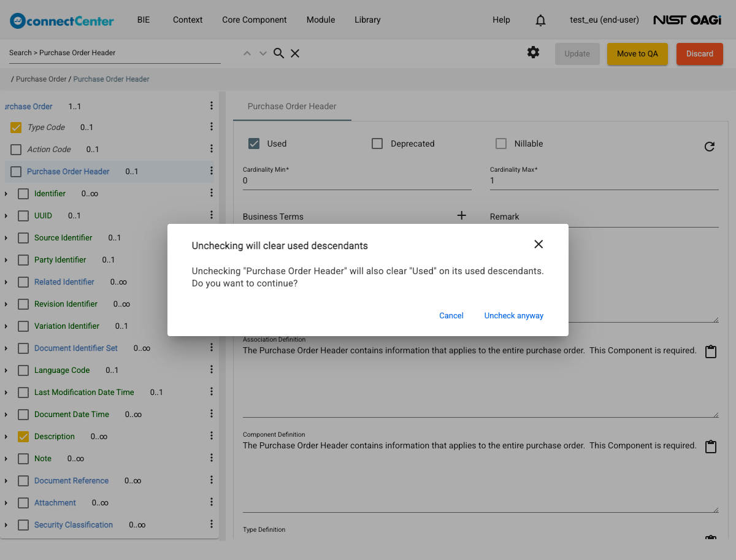Open the Library menu

pyautogui.click(x=367, y=20)
